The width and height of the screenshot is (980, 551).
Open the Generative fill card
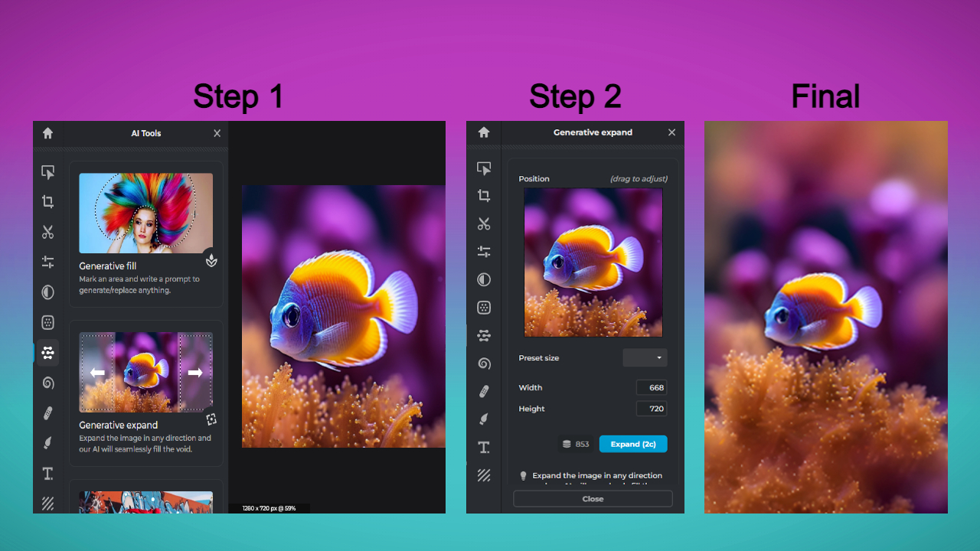point(145,230)
